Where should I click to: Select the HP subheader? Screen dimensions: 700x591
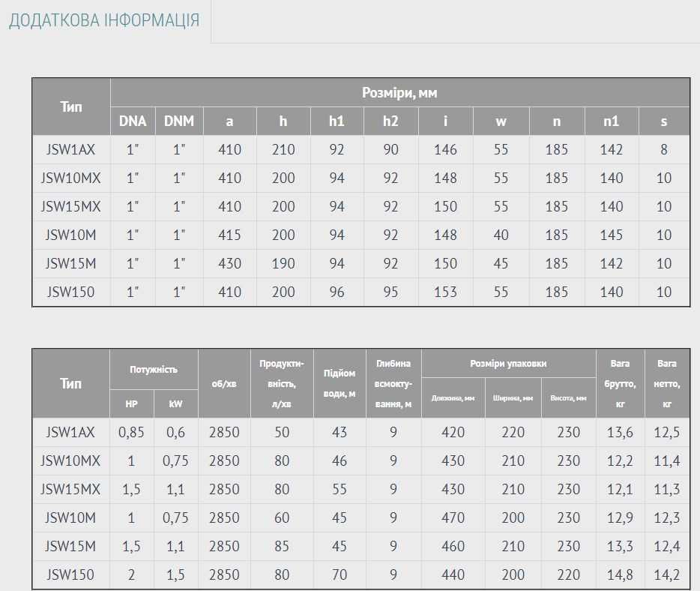tap(131, 403)
